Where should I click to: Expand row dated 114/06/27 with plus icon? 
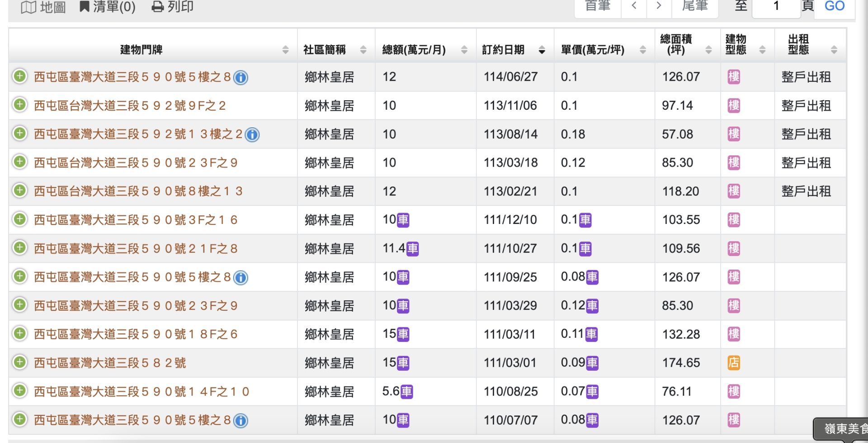pyautogui.click(x=19, y=76)
